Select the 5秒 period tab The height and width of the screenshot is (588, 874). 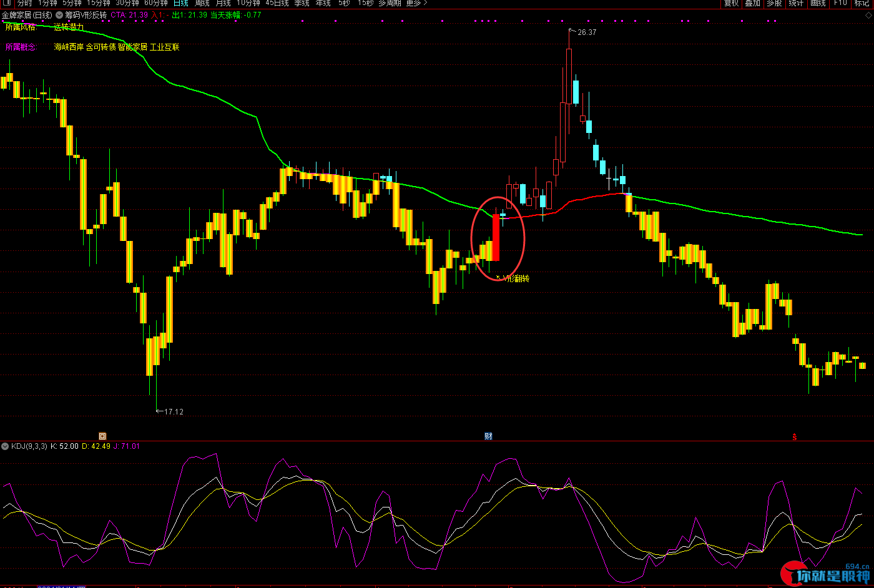345,3
